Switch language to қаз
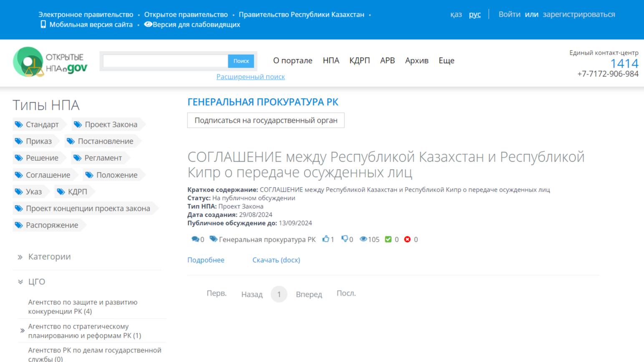This screenshot has height=362, width=644. point(456,15)
